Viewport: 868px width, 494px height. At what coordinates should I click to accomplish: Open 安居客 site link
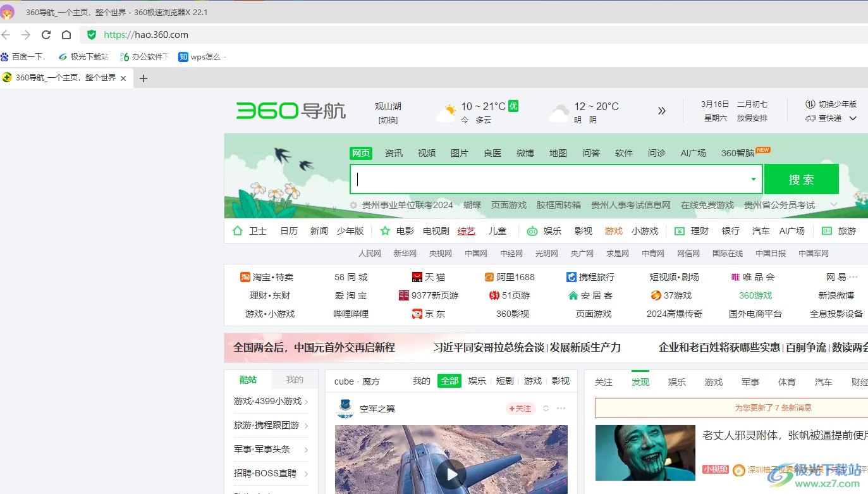click(x=590, y=295)
